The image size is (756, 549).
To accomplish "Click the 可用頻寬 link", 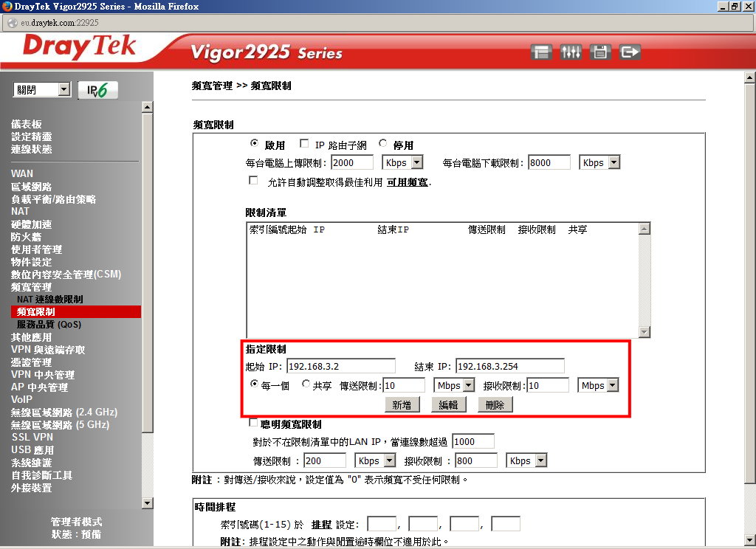I will click(408, 182).
